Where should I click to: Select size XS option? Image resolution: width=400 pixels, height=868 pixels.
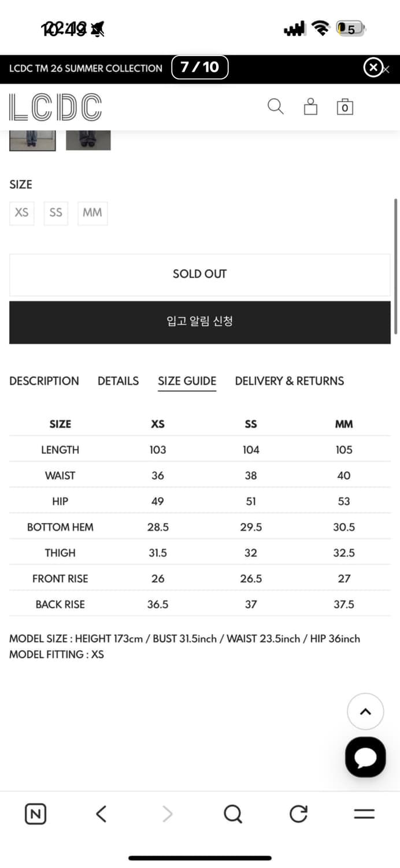22,213
